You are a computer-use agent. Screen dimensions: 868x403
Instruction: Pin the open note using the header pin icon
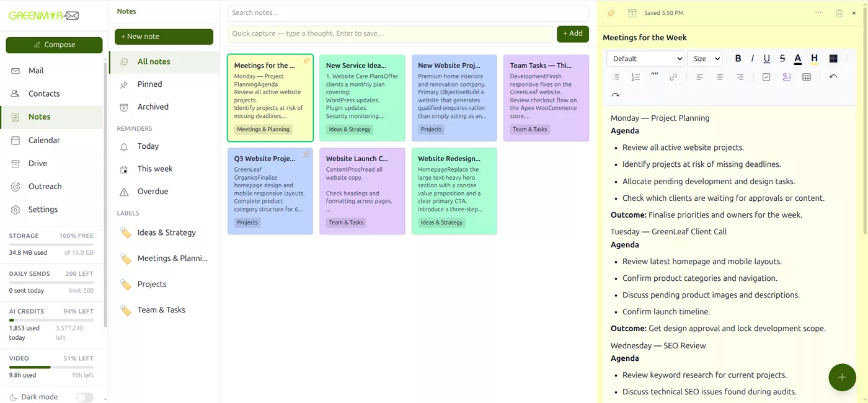tap(611, 13)
